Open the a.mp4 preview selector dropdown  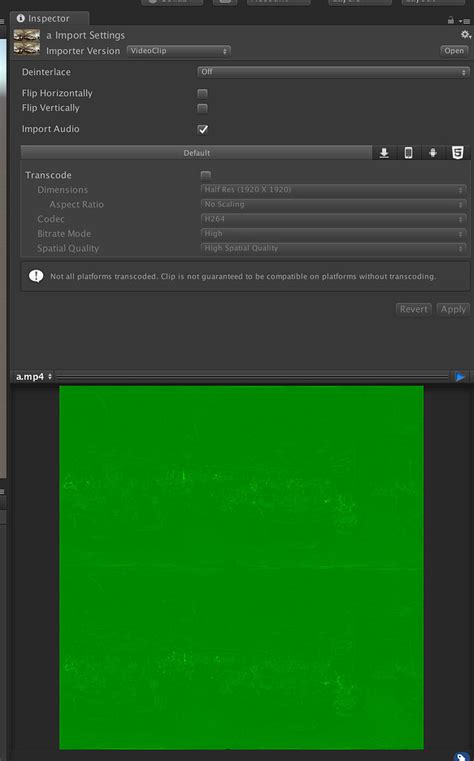click(x=33, y=377)
